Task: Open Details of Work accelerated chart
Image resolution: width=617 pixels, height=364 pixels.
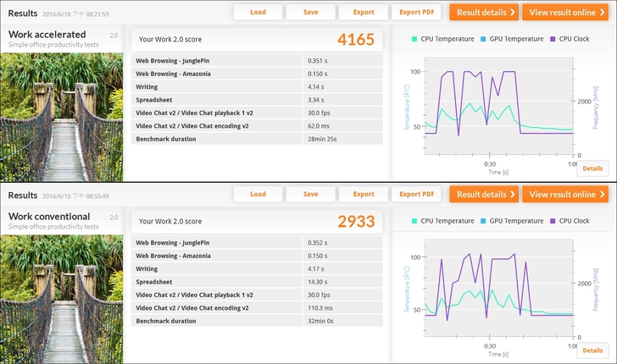Action: click(592, 168)
